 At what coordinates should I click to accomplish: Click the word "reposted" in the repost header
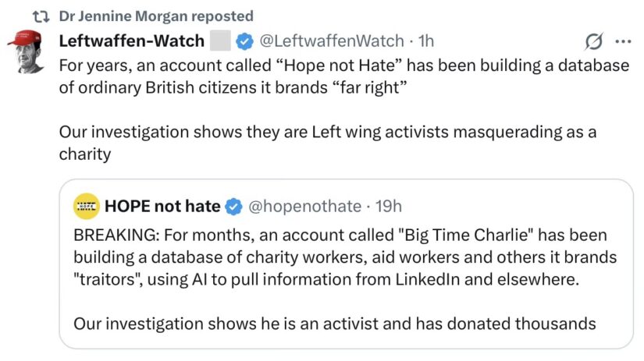222,16
